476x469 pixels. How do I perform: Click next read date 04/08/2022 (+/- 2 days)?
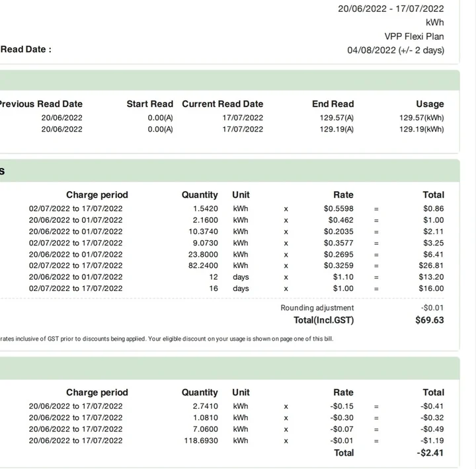tap(395, 50)
